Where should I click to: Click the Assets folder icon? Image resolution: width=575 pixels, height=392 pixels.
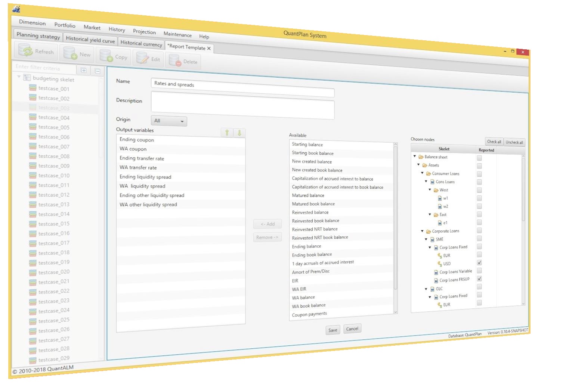point(424,165)
